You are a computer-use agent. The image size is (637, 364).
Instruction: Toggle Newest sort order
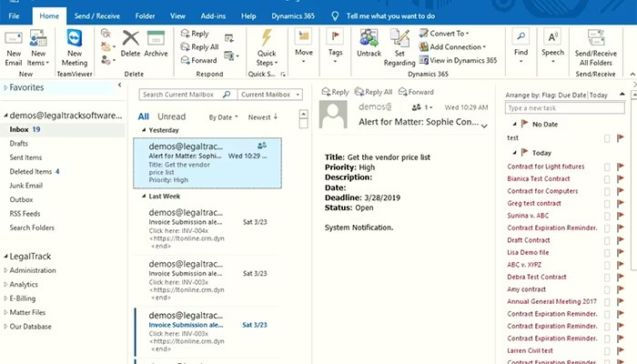pyautogui.click(x=263, y=117)
